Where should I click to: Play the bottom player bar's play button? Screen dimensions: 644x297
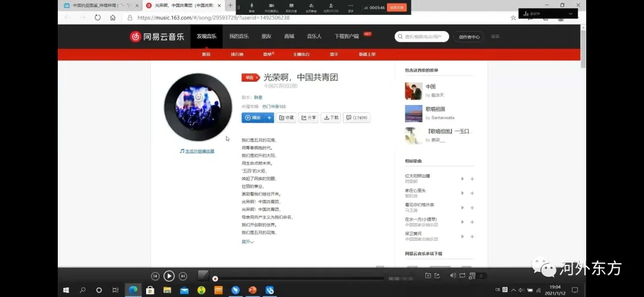(169, 276)
